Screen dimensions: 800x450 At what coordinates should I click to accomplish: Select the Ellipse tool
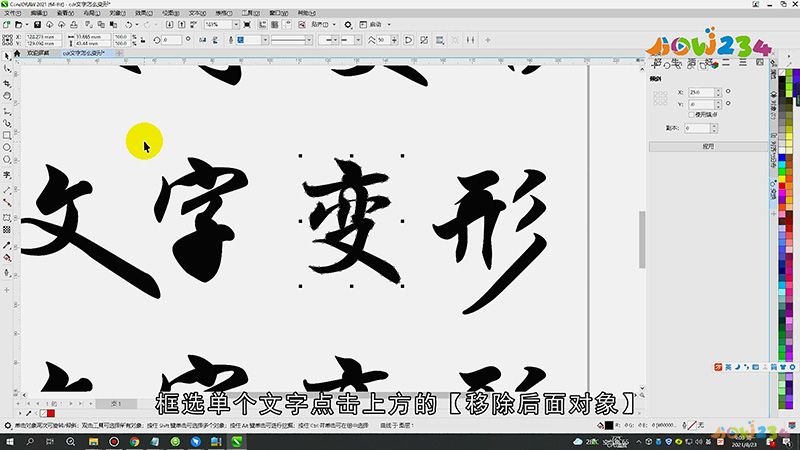point(7,147)
